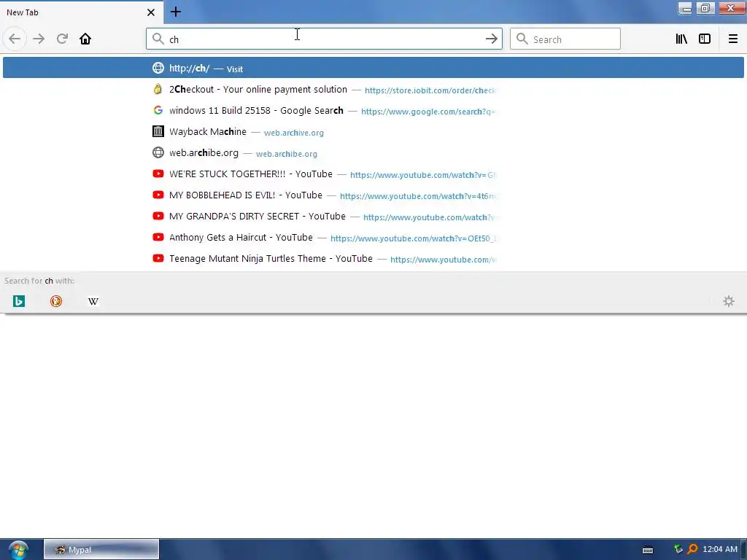This screenshot has height=560, width=747.
Task: Click the magnifier icon in the address bar
Action: point(158,39)
